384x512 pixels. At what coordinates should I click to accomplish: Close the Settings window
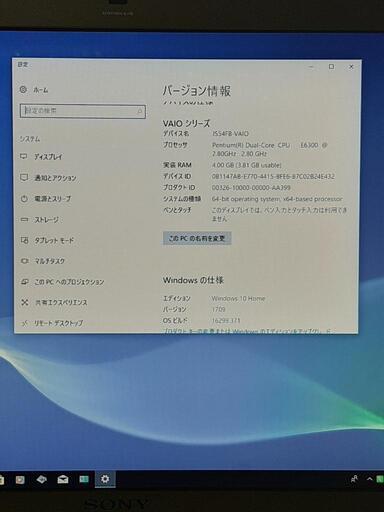tap(351, 67)
